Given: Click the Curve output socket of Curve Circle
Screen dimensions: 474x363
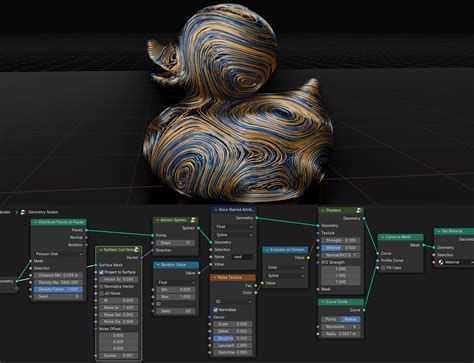Looking at the screenshot, I should (364, 310).
